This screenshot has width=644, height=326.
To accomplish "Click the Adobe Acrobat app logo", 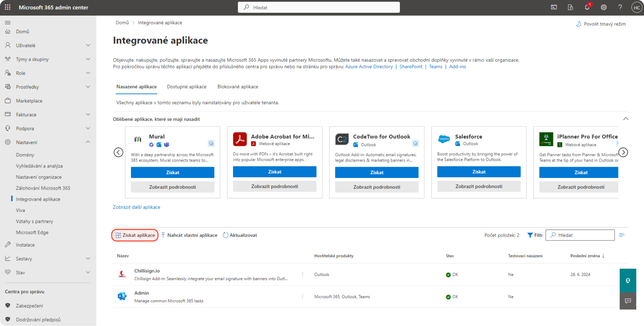I will (240, 139).
